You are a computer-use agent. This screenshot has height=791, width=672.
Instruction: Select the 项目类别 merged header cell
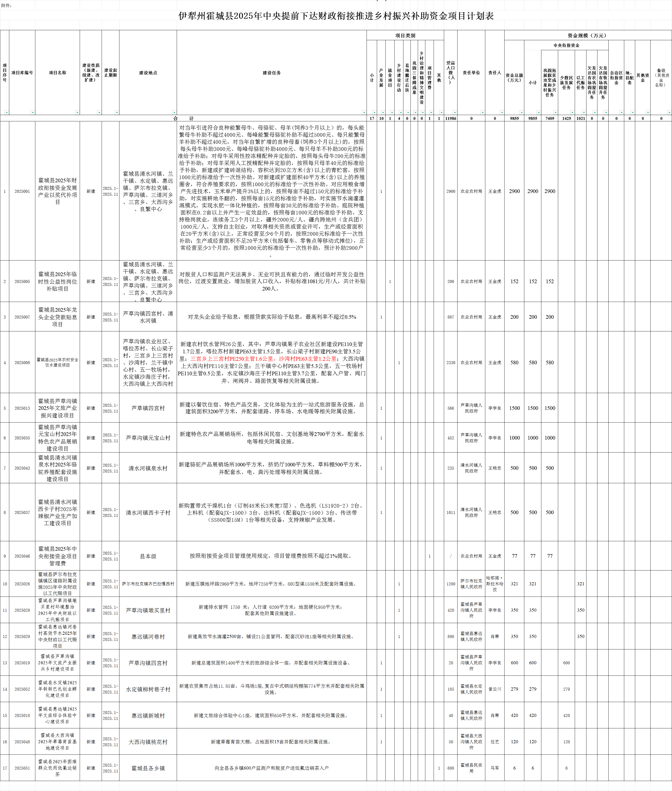pos(405,35)
